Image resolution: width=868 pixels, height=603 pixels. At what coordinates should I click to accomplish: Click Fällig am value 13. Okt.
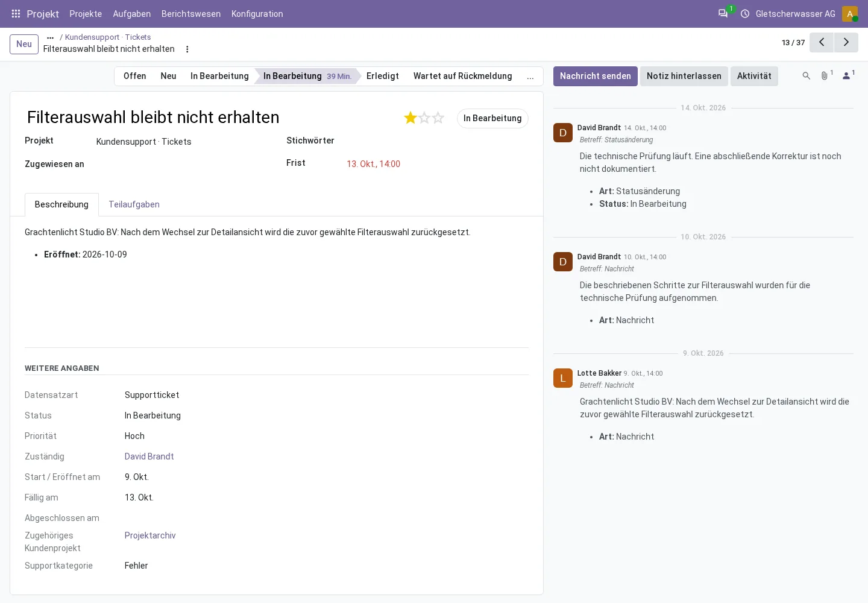coord(139,497)
